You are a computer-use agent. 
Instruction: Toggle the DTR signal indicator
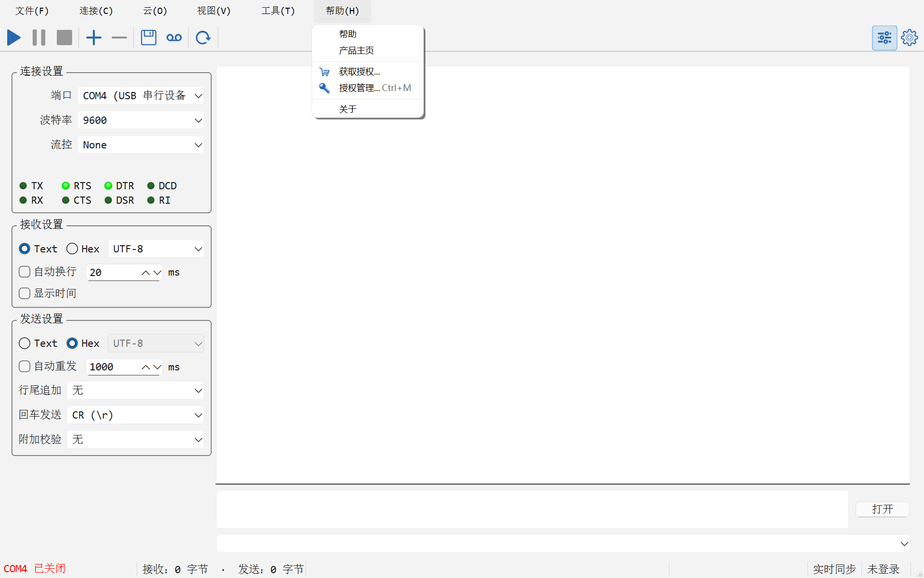[x=108, y=186]
